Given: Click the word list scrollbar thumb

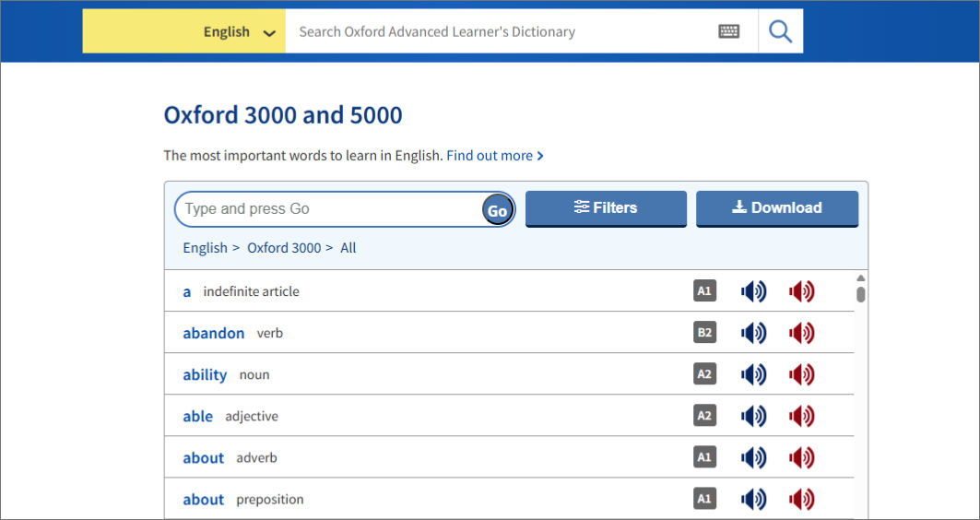Looking at the screenshot, I should tap(861, 294).
